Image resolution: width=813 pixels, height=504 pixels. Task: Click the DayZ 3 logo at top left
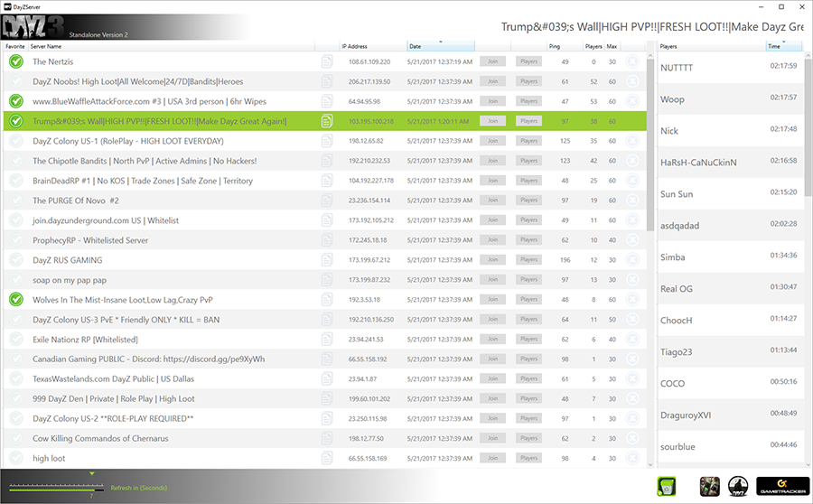tap(33, 27)
